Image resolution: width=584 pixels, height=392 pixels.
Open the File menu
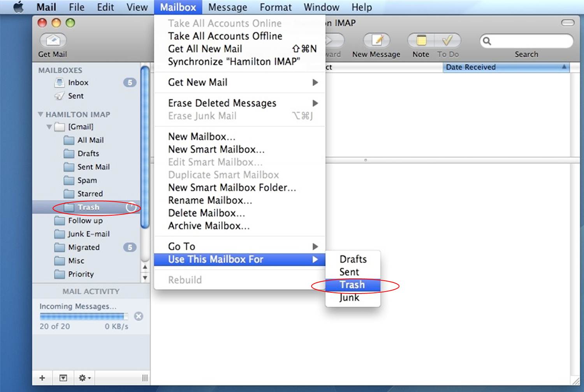coord(77,7)
